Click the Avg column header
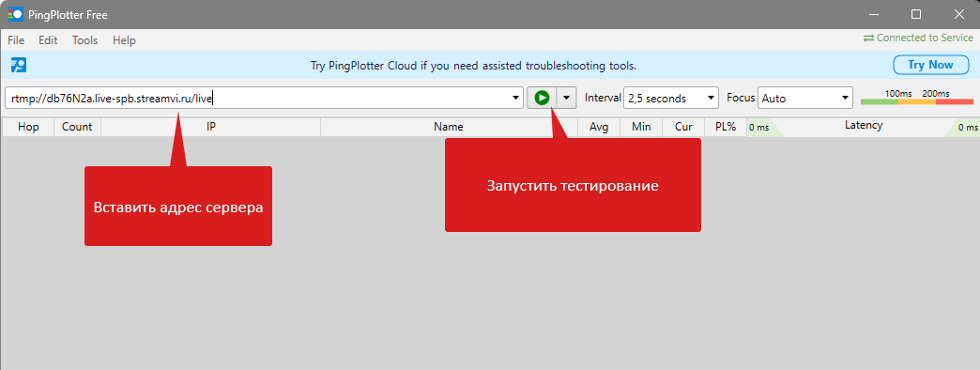 (x=599, y=127)
